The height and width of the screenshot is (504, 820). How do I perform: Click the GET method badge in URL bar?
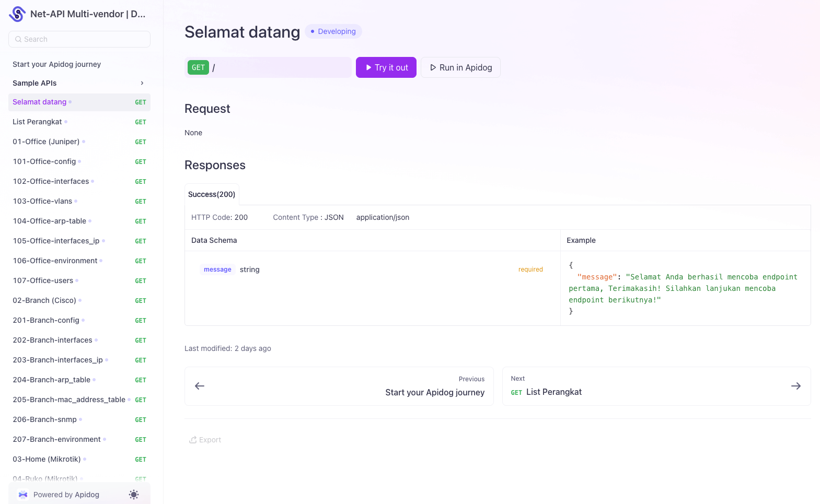point(198,67)
